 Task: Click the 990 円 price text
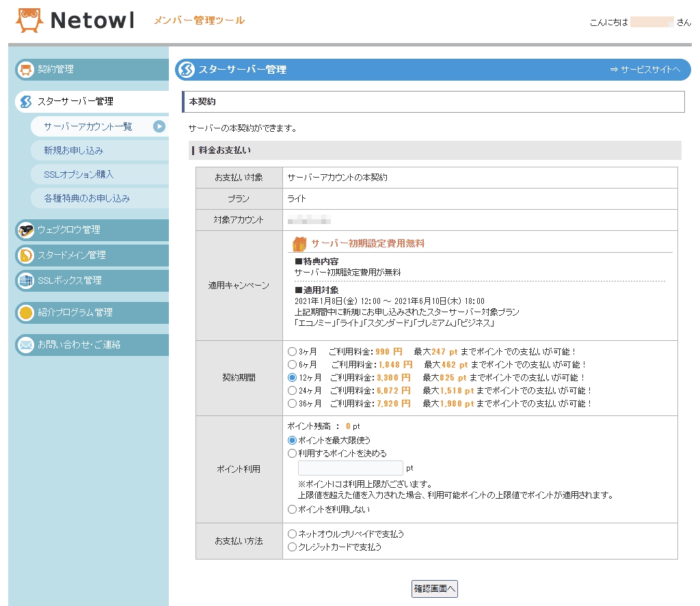click(388, 352)
